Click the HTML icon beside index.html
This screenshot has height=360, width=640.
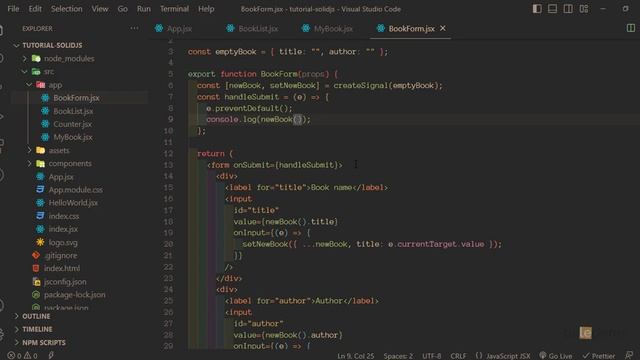(36, 269)
